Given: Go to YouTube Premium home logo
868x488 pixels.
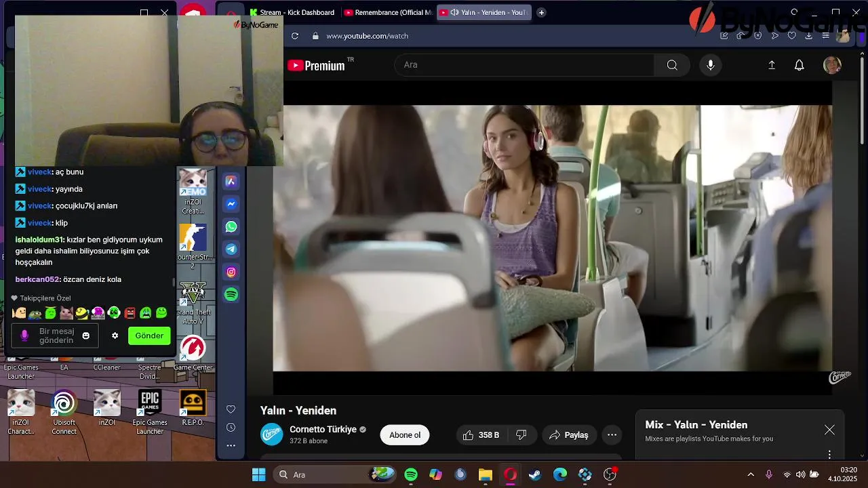Looking at the screenshot, I should click(316, 65).
